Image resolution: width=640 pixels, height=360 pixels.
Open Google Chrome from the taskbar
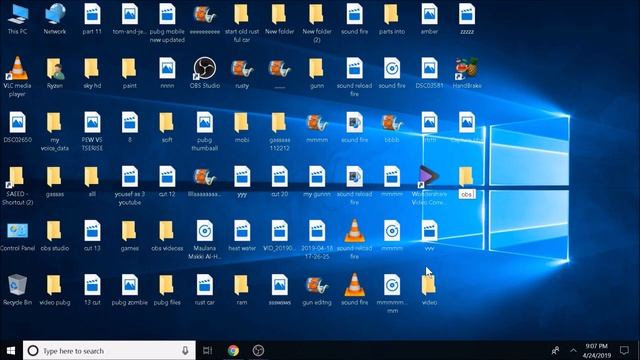click(233, 351)
